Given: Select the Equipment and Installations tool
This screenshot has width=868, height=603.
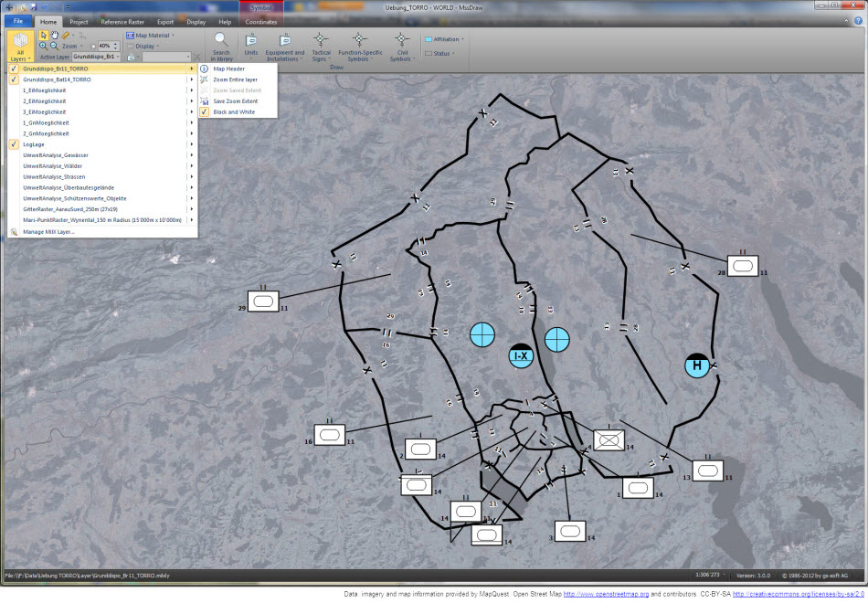Looking at the screenshot, I should [x=285, y=44].
